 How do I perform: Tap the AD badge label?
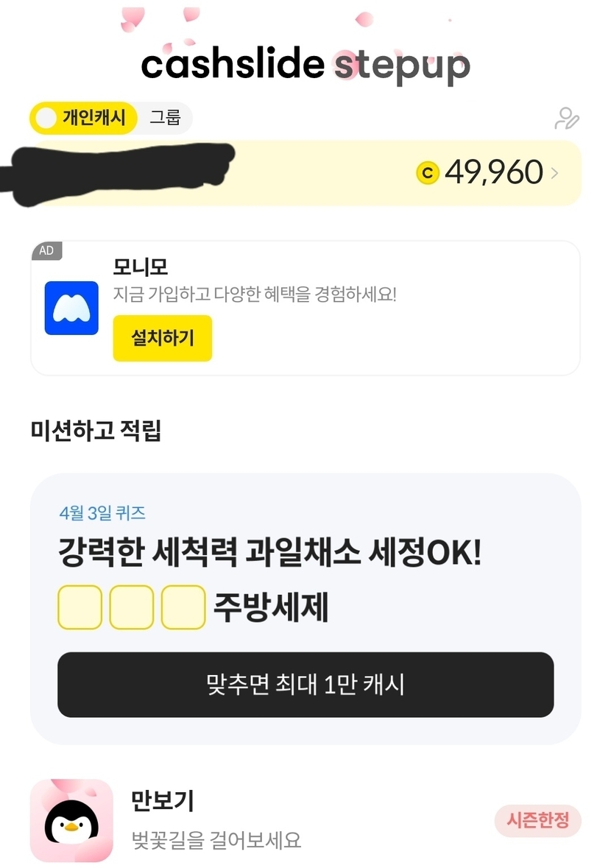[x=46, y=251]
